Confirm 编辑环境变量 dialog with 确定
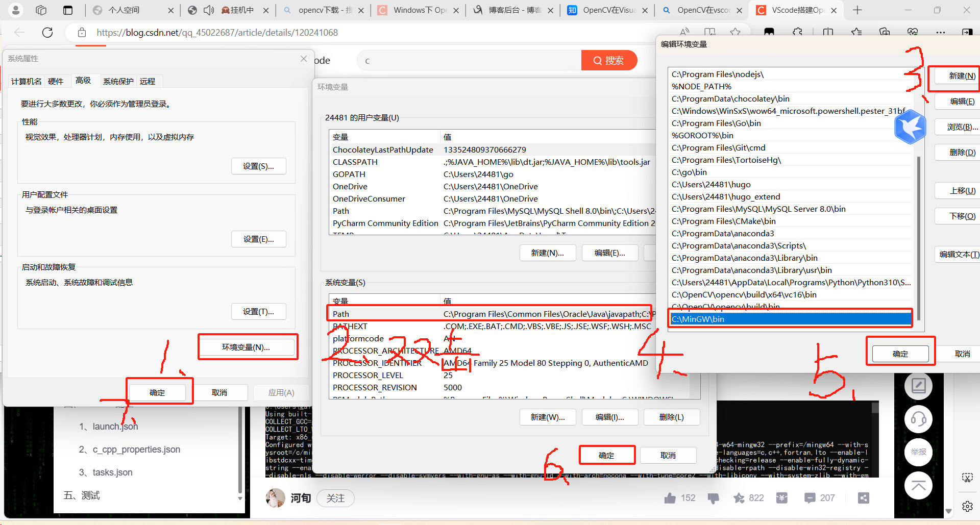Screen dimensions: 980x525 point(900,354)
